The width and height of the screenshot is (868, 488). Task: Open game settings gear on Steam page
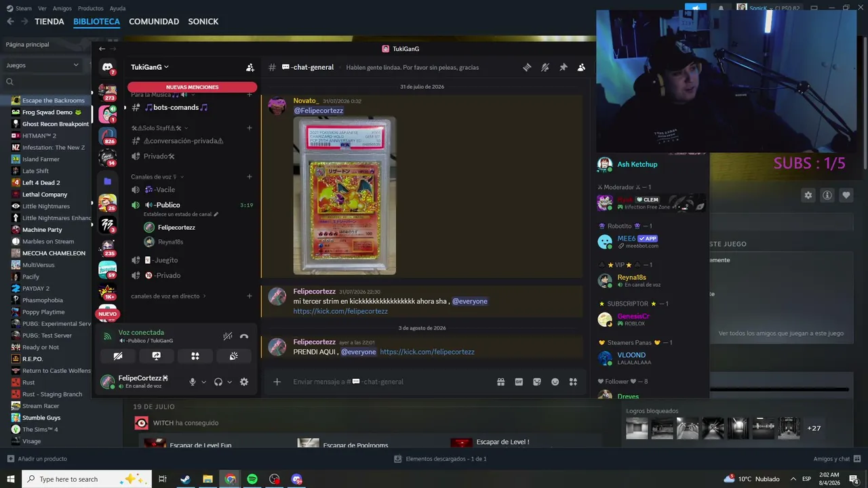[x=808, y=195]
